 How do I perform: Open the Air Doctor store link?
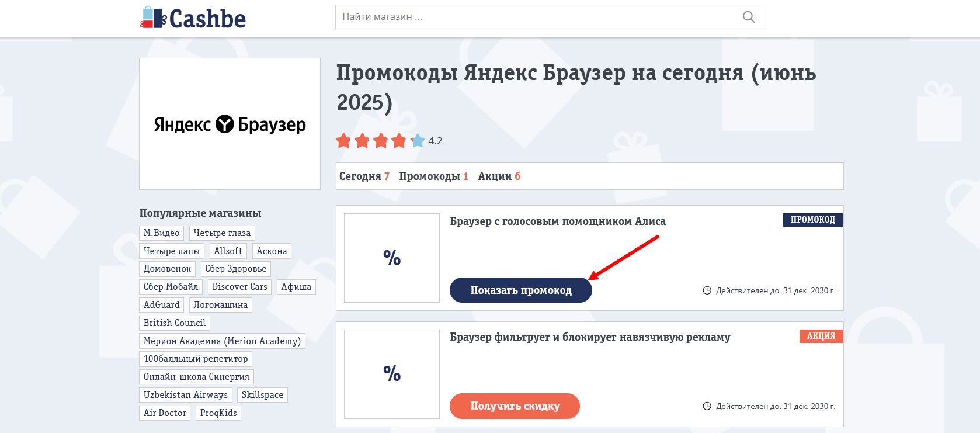(165, 413)
